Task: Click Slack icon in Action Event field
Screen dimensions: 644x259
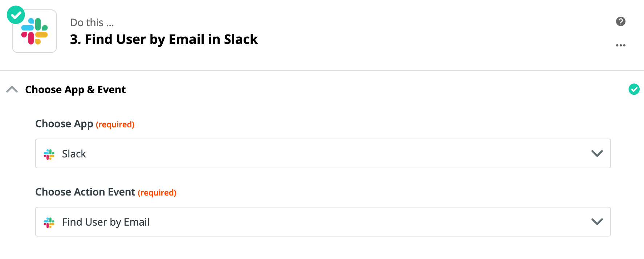Action: click(49, 222)
